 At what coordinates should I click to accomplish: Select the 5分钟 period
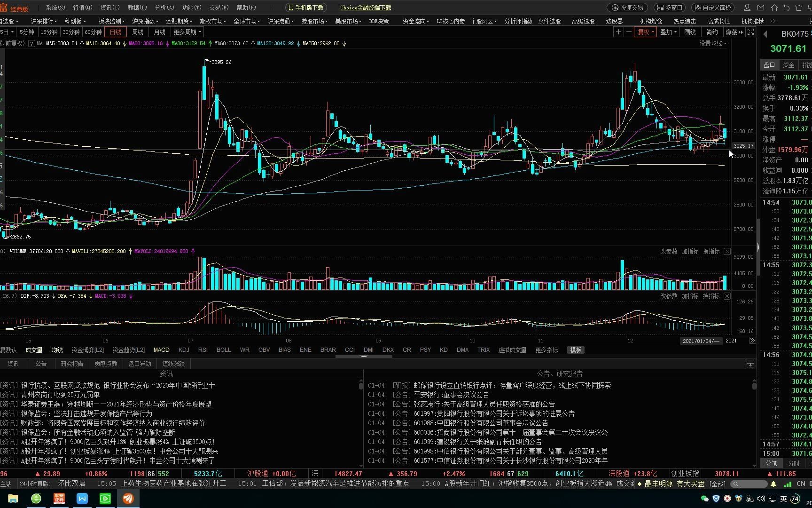click(27, 32)
